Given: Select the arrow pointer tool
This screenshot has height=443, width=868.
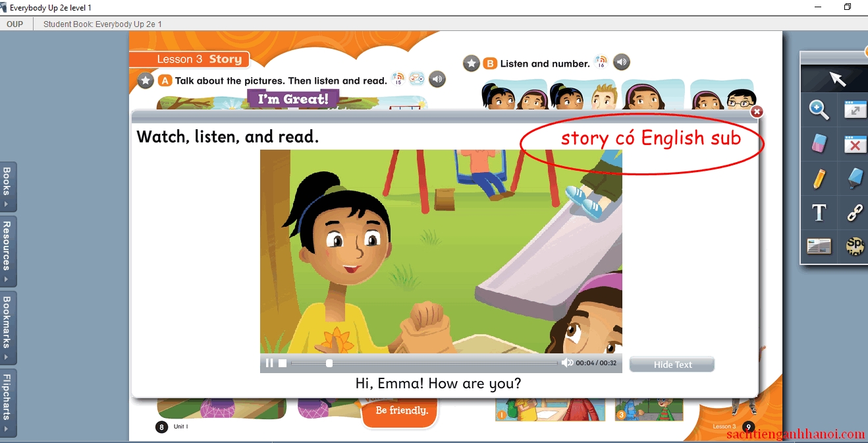Looking at the screenshot, I should [837, 79].
